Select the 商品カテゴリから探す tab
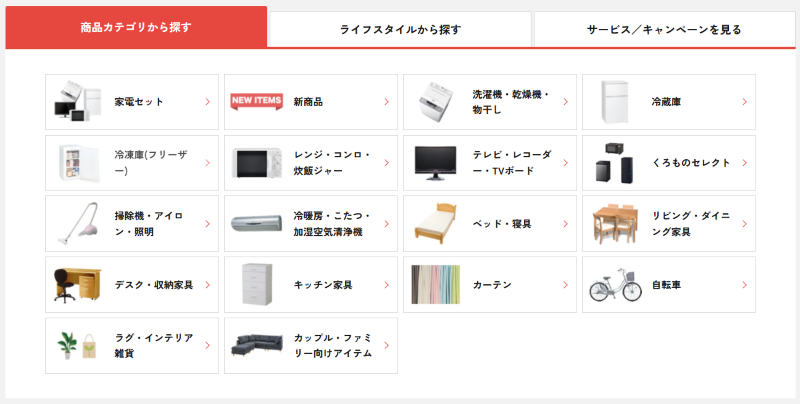 [136, 28]
